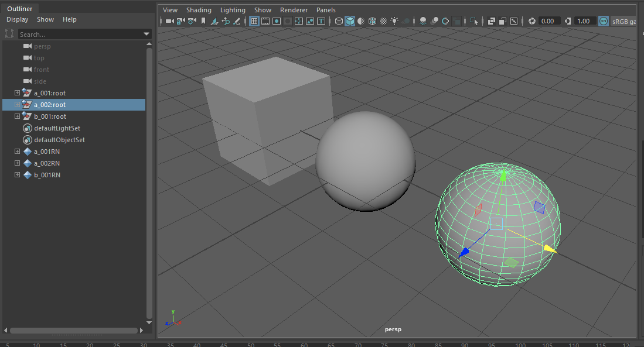Open the viewport View menu
Screen dimensions: 644x347
(x=170, y=10)
